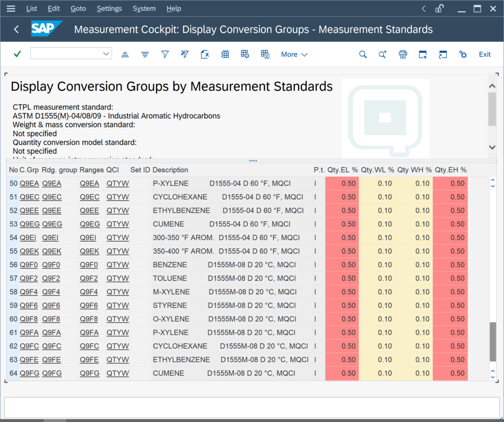Click the magnifier icon with plus sign
Viewport: 504px width, 422px height.
(x=382, y=54)
